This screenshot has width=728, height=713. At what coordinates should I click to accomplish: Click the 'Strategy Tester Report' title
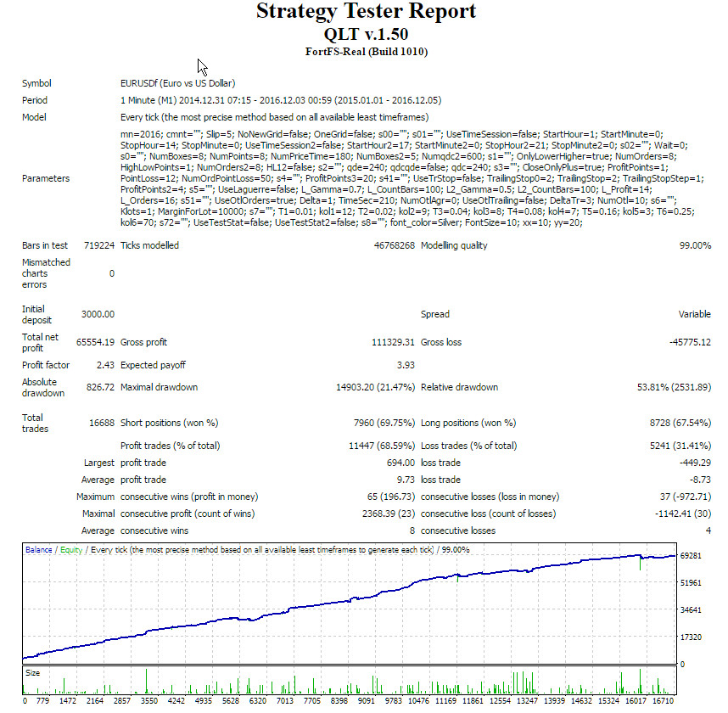366,11
